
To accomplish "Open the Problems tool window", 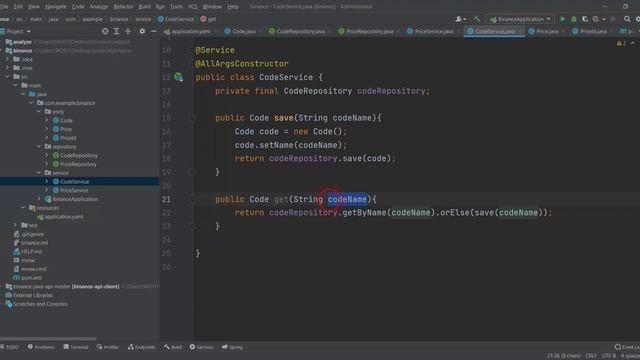I will (x=41, y=347).
